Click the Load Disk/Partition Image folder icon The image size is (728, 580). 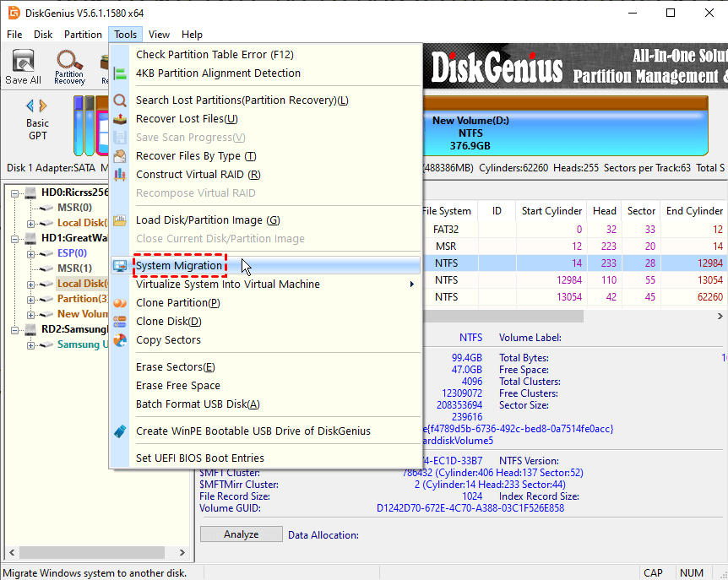coord(120,220)
